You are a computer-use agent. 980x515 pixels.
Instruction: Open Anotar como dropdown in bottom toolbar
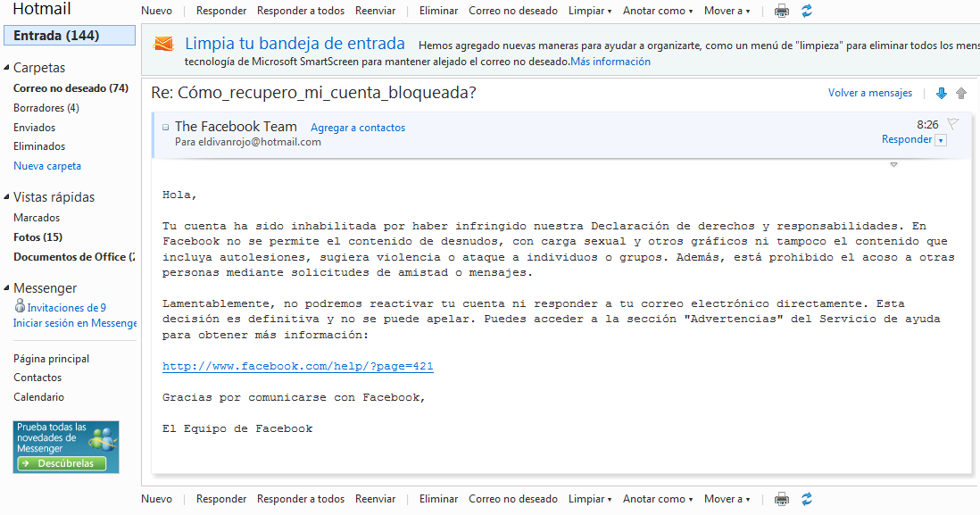658,499
